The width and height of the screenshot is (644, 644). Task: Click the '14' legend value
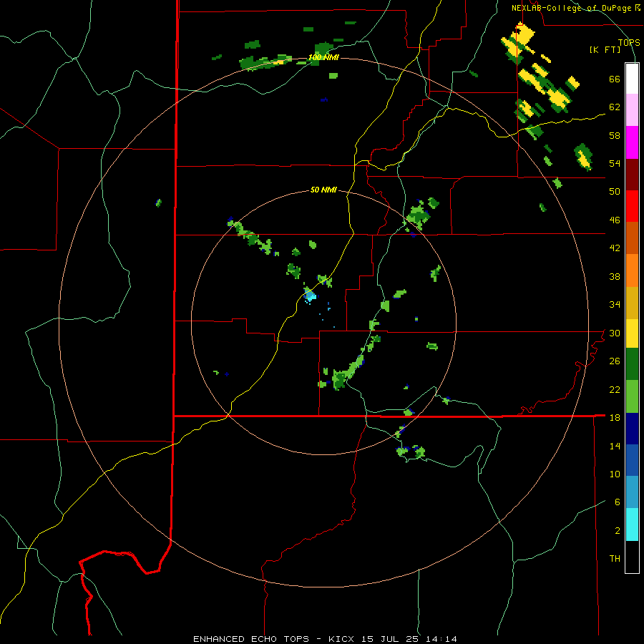615,446
